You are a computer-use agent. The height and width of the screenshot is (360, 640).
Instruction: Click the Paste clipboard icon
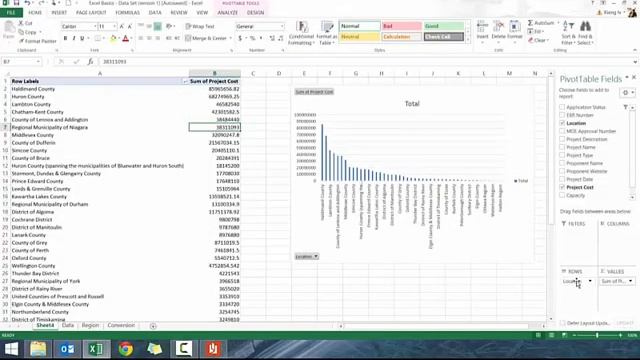9,28
